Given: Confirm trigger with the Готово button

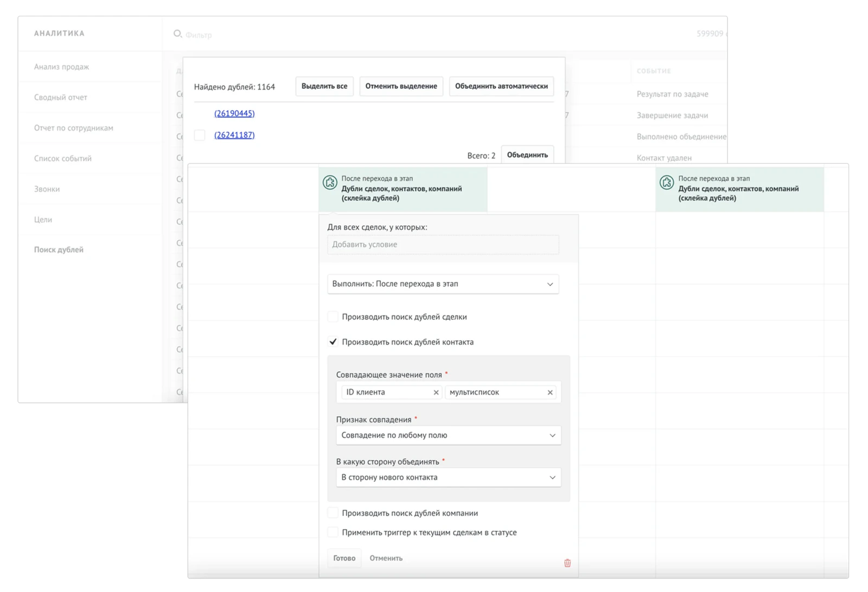Looking at the screenshot, I should click(x=344, y=558).
